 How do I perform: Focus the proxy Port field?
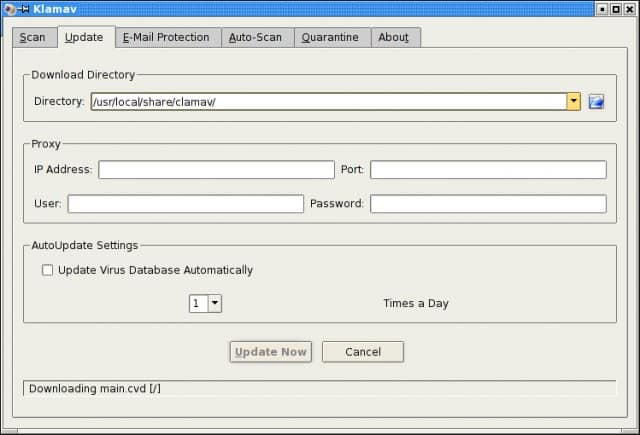pyautogui.click(x=488, y=170)
